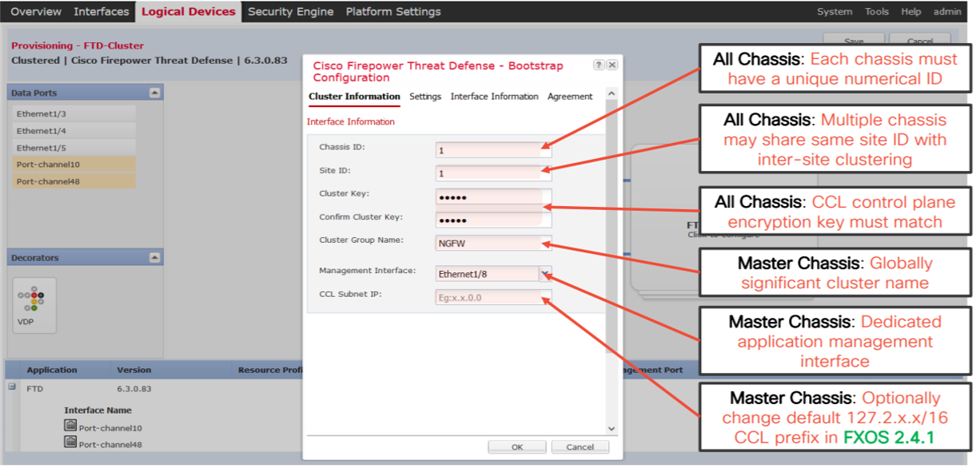Click the Cluster Group Name field
The image size is (980, 468).
[x=493, y=243]
